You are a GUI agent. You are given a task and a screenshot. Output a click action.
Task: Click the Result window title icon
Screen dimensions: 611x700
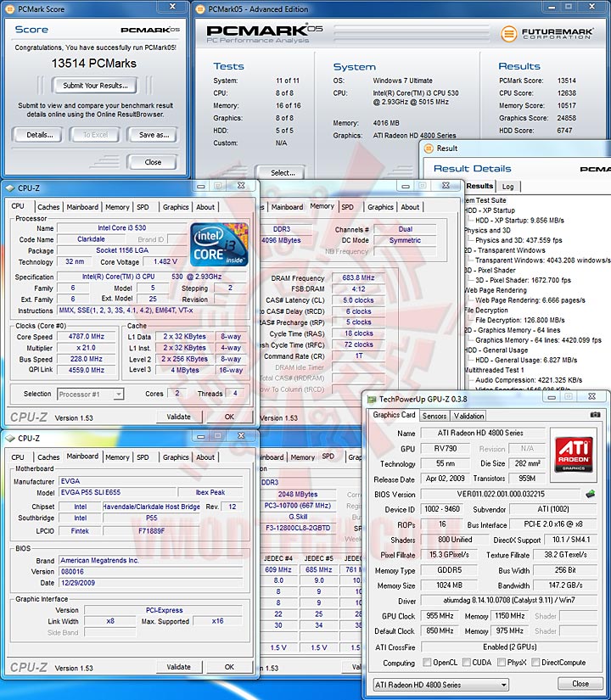429,148
